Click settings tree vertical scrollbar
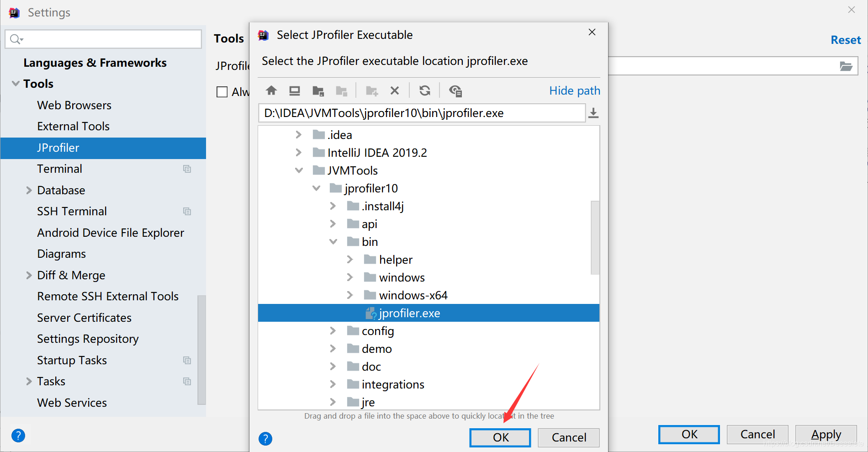 click(x=201, y=350)
